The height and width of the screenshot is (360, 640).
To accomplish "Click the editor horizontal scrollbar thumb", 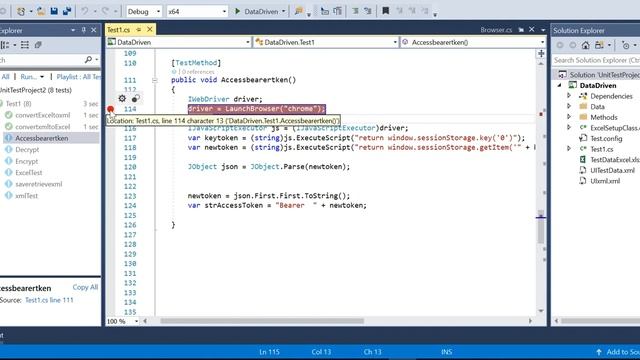I will [x=262, y=321].
